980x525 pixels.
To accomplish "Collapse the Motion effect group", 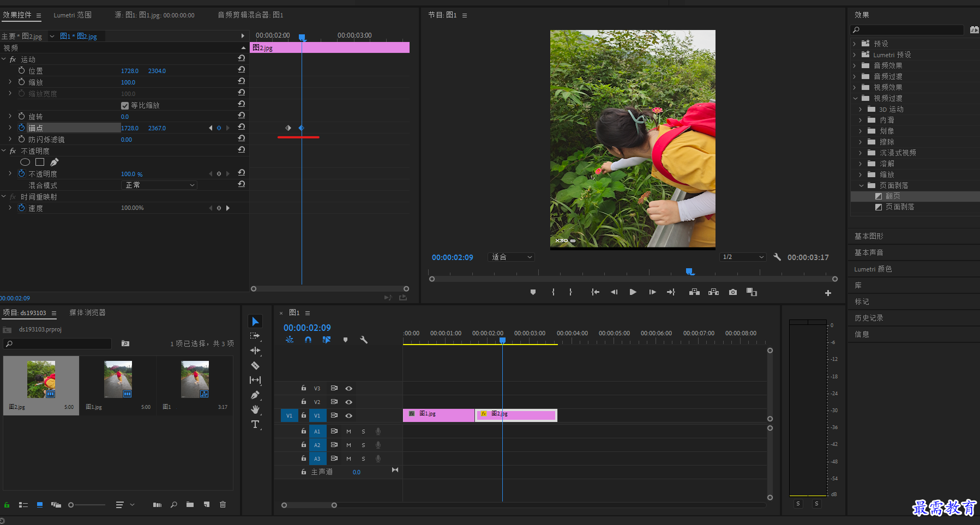I will click(x=4, y=59).
